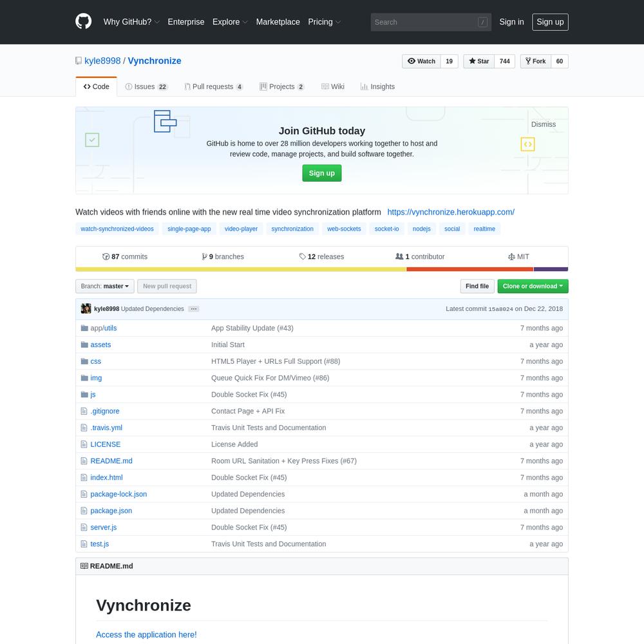The width and height of the screenshot is (644, 644).
Task: Switch to the Pull requests tab
Action: (214, 87)
